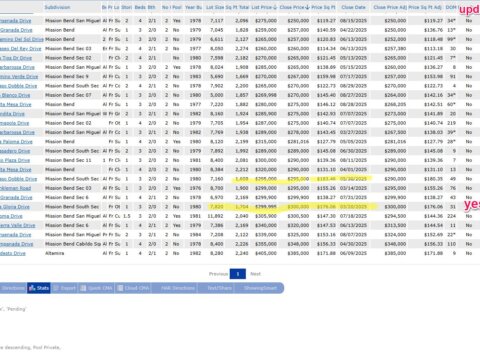Select page 1 in pagination

pos(238,274)
